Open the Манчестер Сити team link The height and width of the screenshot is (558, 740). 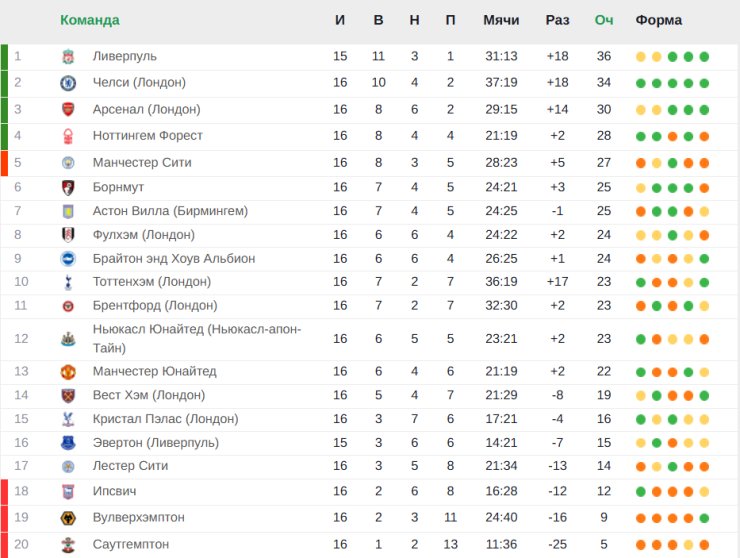(142, 163)
